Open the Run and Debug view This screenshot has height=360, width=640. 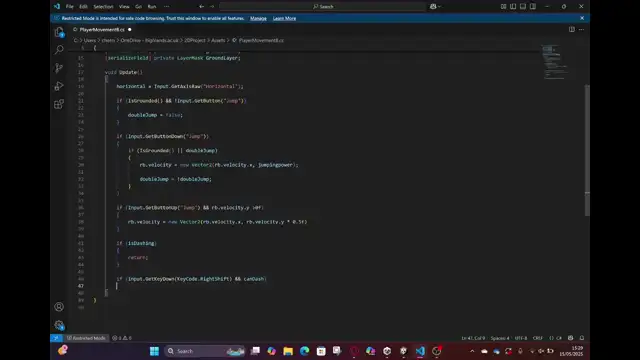coord(59,86)
